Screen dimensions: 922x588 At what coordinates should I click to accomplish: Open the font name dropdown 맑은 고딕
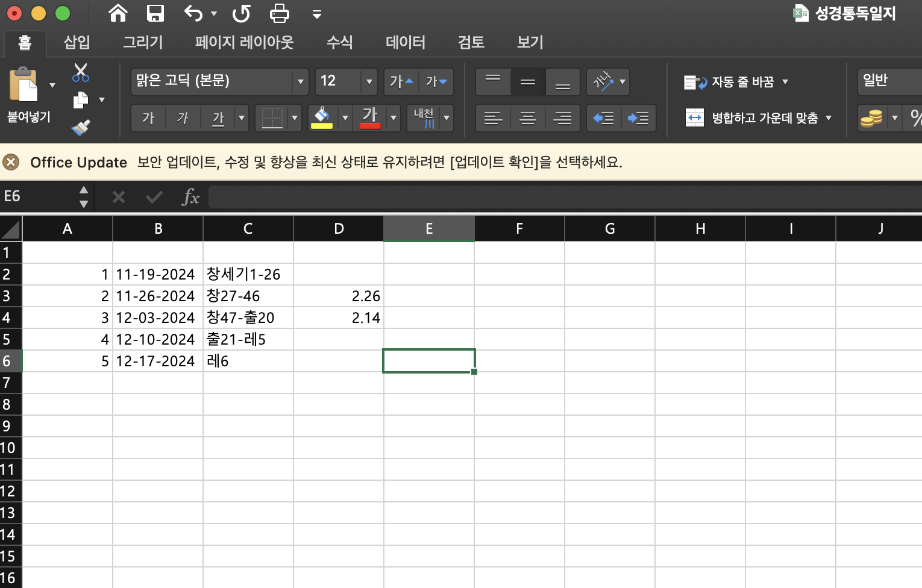[x=300, y=81]
